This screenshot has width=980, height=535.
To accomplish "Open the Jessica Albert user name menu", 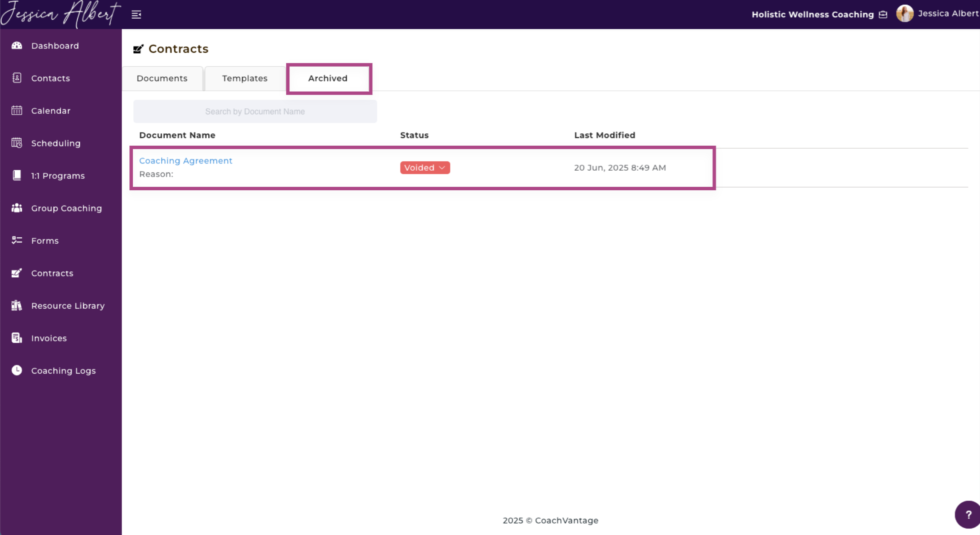I will click(x=949, y=14).
